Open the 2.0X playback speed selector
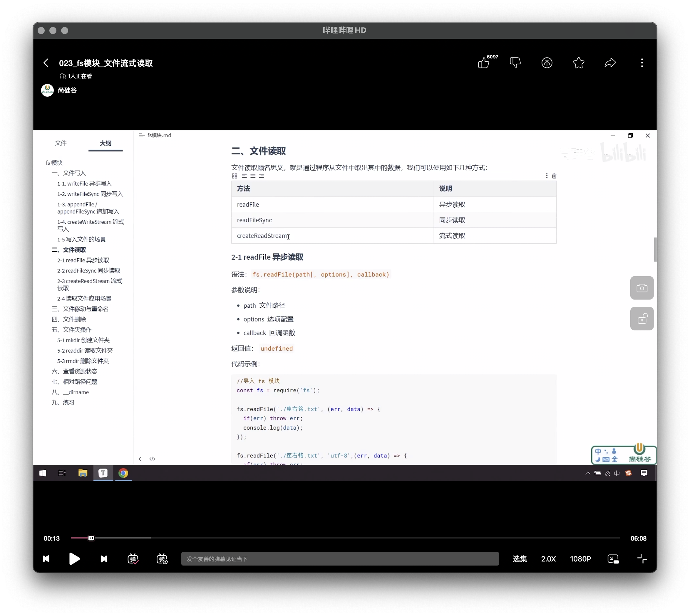This screenshot has height=616, width=690. pos(548,559)
